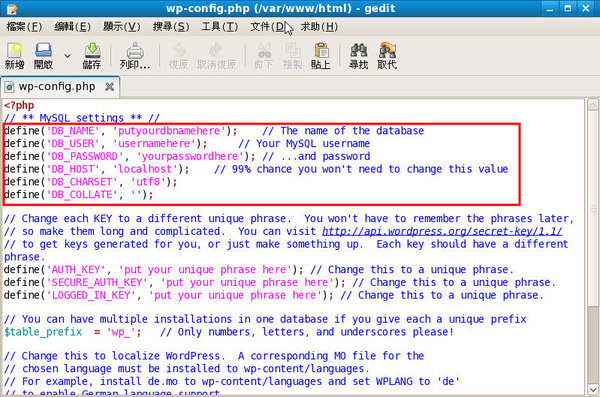This screenshot has width=600, height=397.
Task: Open the 顯示(V) View menu
Action: (122, 27)
